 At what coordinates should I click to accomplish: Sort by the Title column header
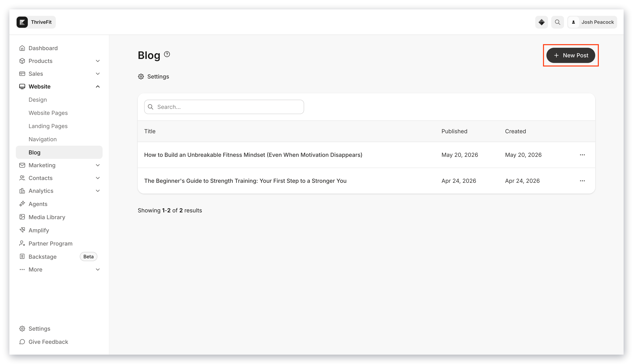150,131
